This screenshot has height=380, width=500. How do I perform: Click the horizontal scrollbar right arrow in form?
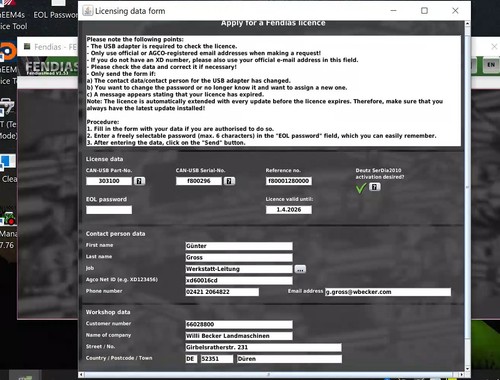pyautogui.click(x=461, y=375)
